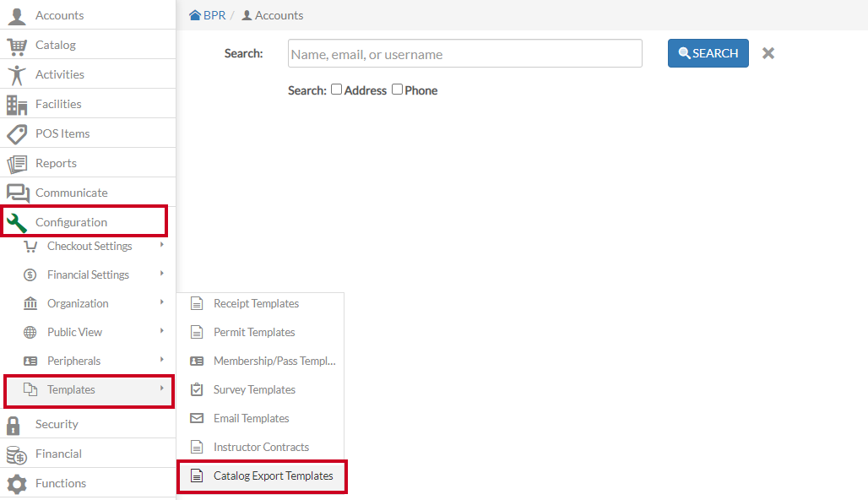Select the Financial sidebar label
Image resolution: width=868 pixels, height=500 pixels.
pyautogui.click(x=58, y=454)
